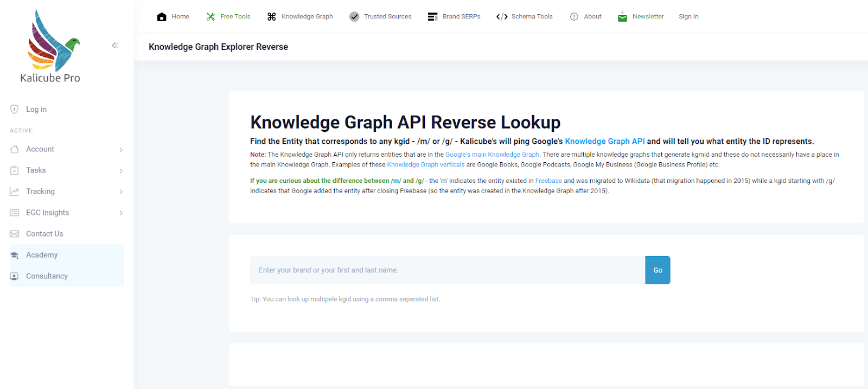Select Tracking in the sidebar
868x389 pixels.
(x=40, y=192)
